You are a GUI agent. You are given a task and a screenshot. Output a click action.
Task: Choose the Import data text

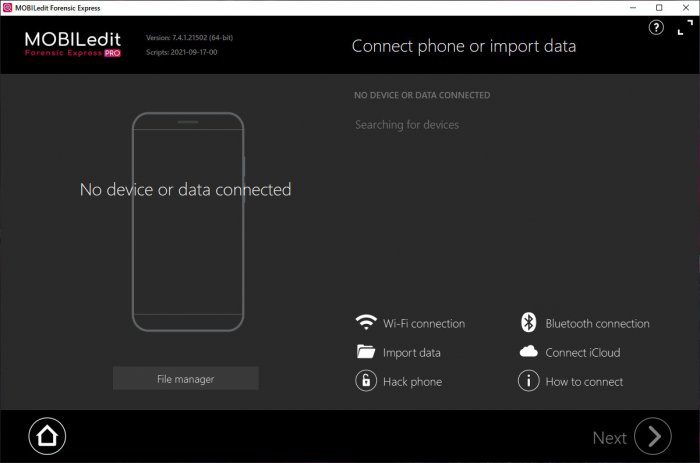click(412, 353)
